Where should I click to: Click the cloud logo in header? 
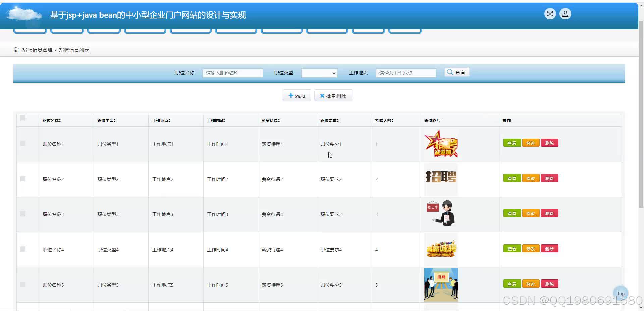[x=24, y=15]
